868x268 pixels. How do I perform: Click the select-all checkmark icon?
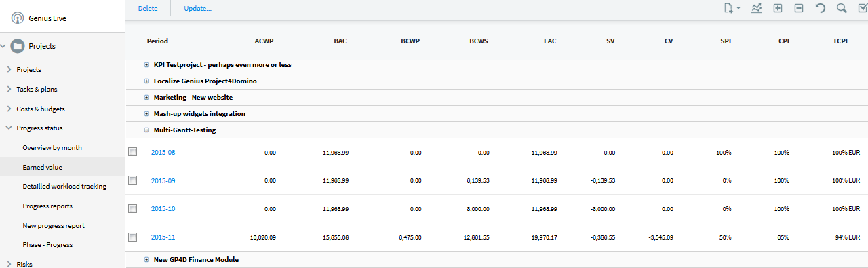863,9
